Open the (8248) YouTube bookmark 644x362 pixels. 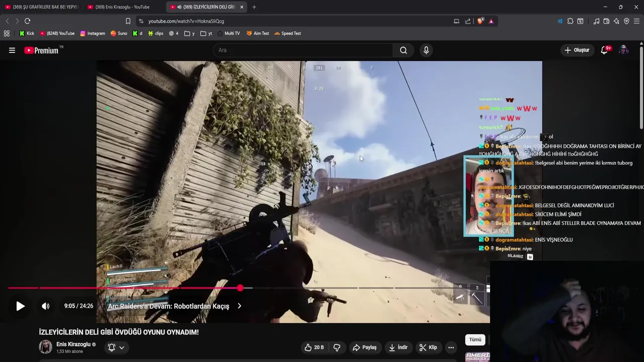(57, 33)
